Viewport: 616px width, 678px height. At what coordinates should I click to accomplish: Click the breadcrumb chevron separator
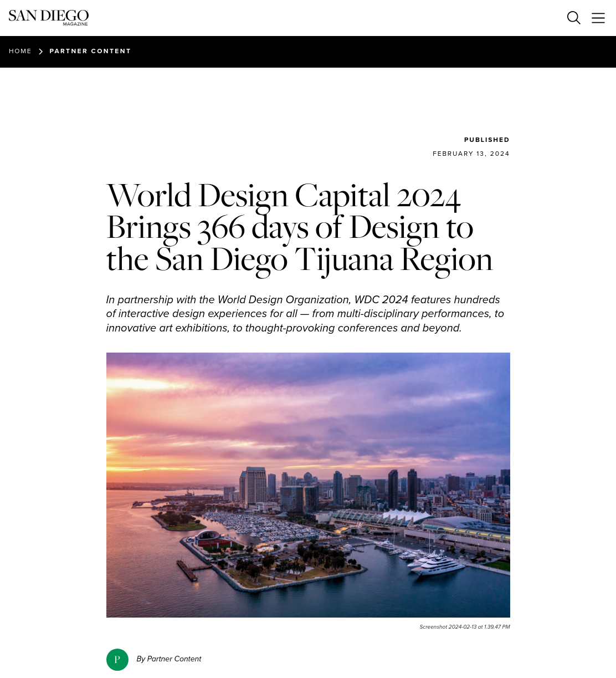pyautogui.click(x=40, y=51)
